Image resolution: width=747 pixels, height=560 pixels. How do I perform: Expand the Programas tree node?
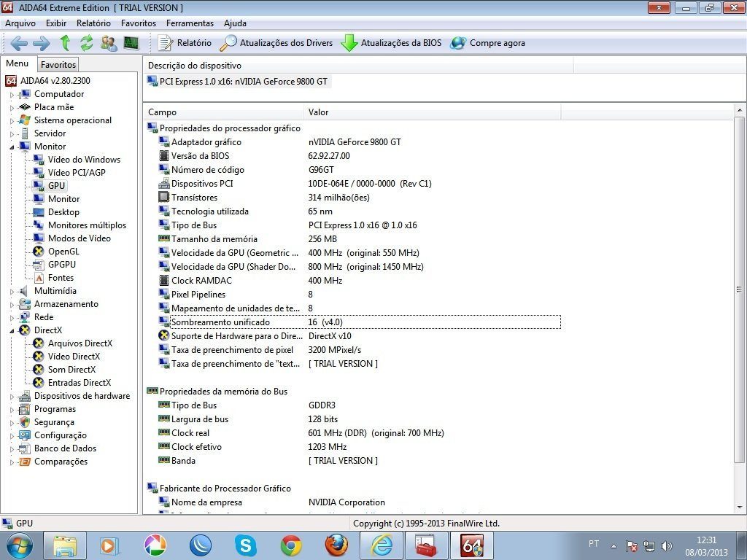click(12, 410)
